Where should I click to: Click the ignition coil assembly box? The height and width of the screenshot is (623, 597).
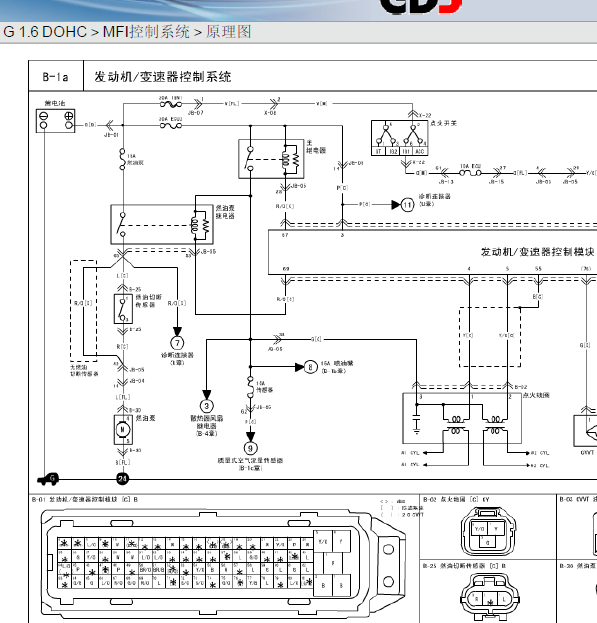[462, 418]
